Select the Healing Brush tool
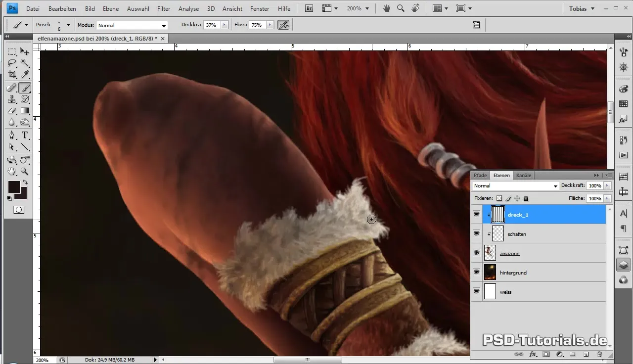This screenshot has width=633, height=364. [x=11, y=88]
